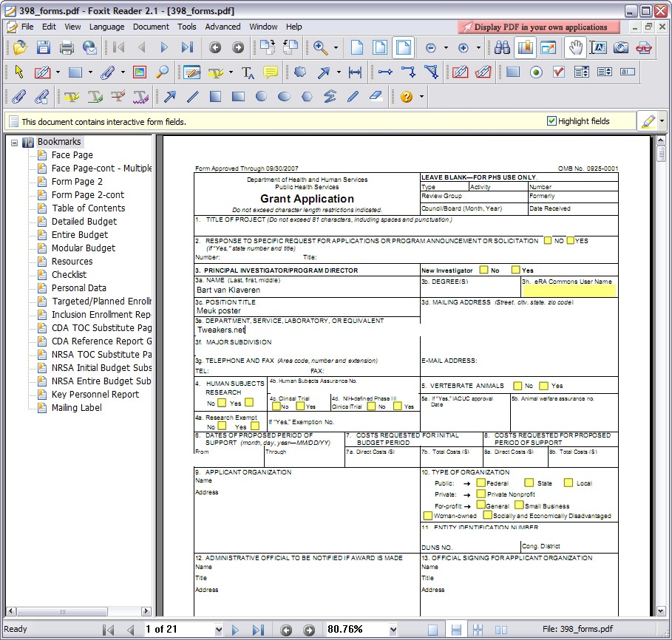This screenshot has width=672, height=640.
Task: Toggle the Highlight fields checkbox
Action: click(551, 121)
